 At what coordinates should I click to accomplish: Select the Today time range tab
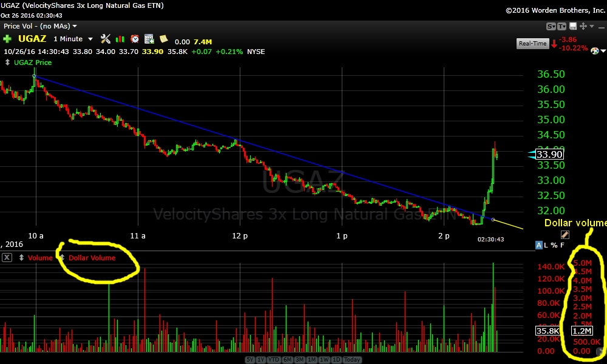click(352, 360)
